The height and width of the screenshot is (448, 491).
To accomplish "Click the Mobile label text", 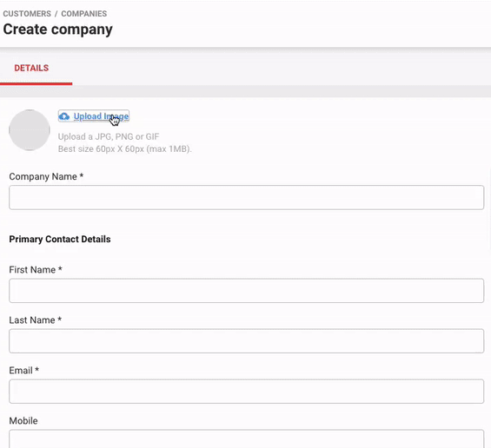I will 23,421.
